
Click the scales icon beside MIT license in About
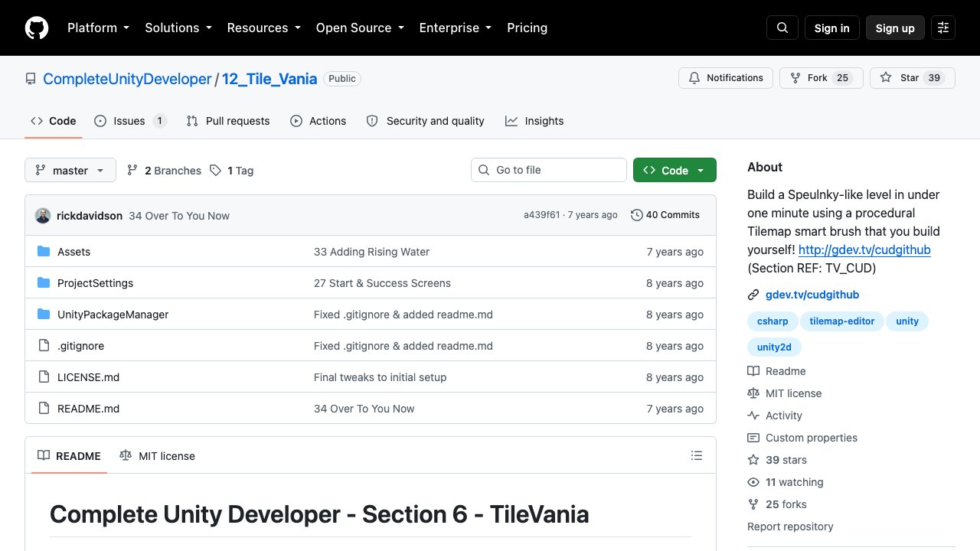(x=753, y=393)
